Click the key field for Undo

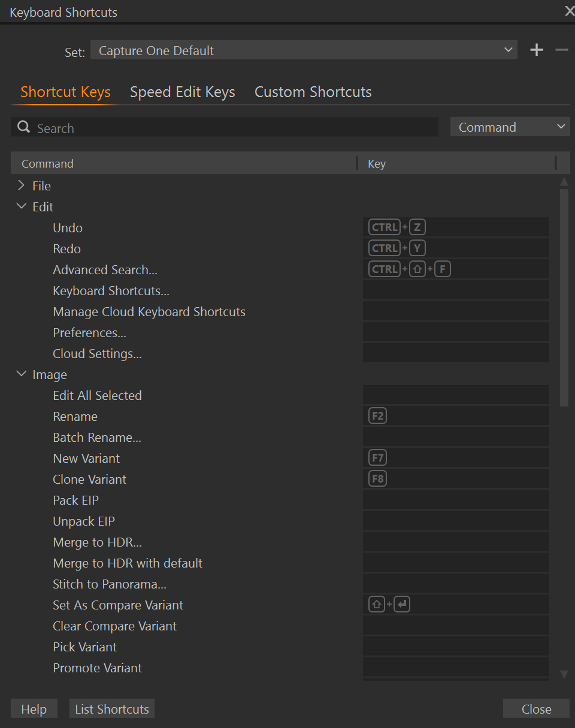point(456,227)
